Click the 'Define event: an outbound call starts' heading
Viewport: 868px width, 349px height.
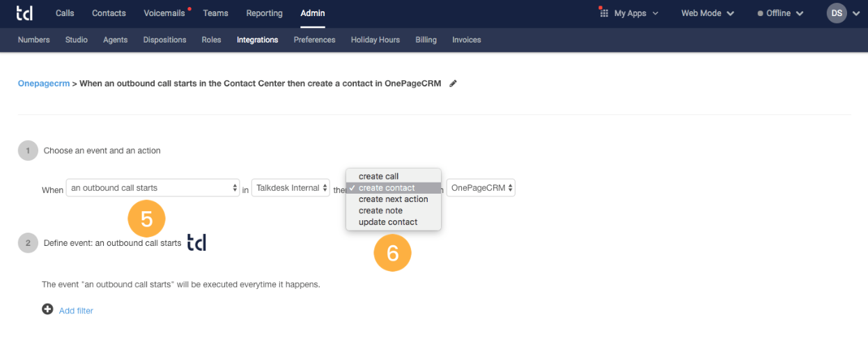tap(112, 243)
